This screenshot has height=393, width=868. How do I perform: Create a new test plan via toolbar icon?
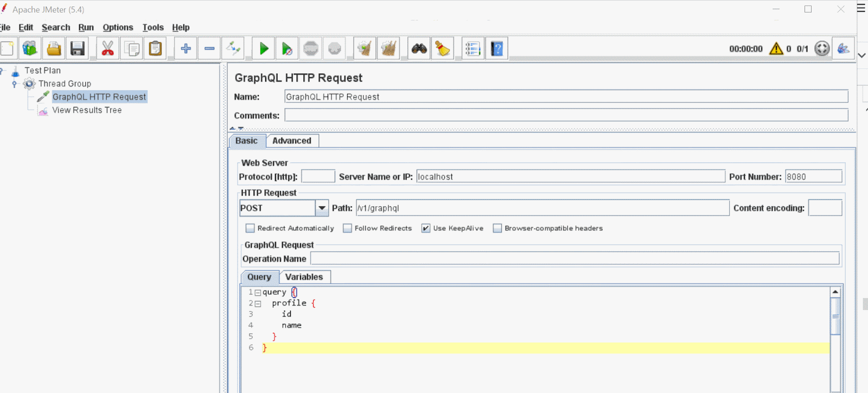coord(7,49)
